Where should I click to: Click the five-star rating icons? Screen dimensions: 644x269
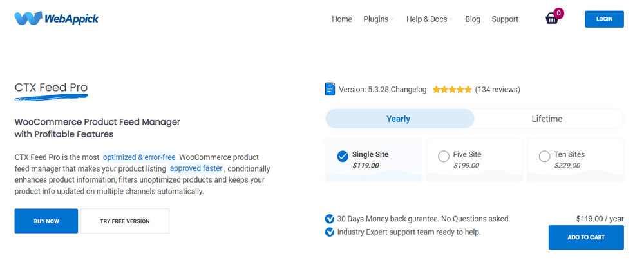point(452,90)
